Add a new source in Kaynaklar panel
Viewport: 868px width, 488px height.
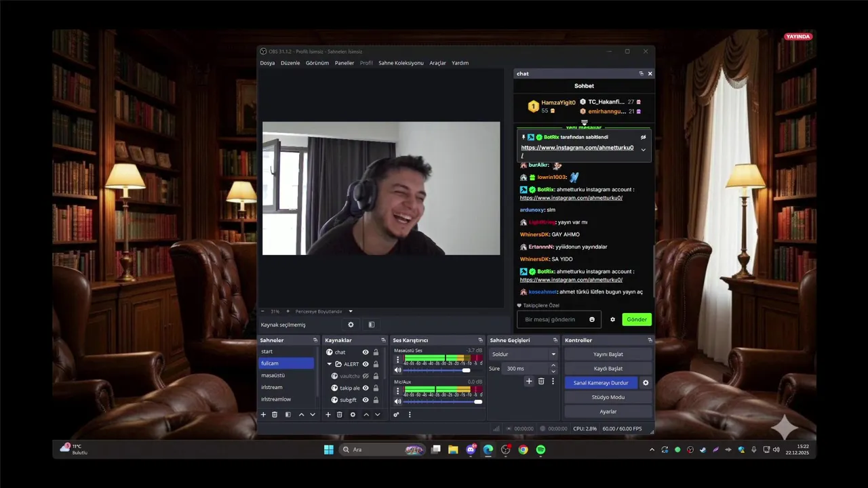[328, 414]
